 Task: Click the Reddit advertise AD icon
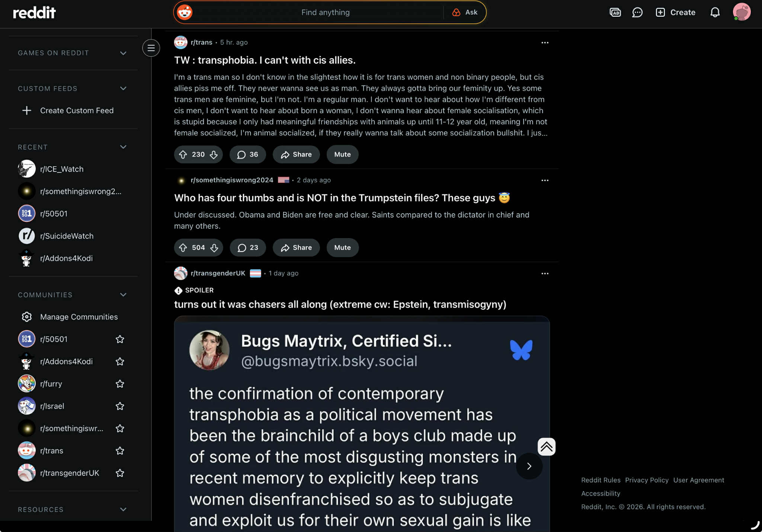[615, 12]
